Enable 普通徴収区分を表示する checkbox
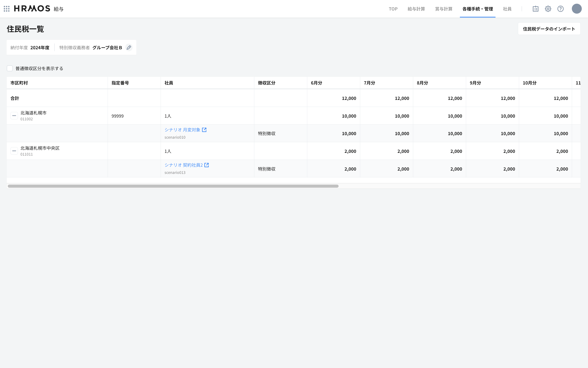Image resolution: width=588 pixels, height=368 pixels. coord(10,68)
